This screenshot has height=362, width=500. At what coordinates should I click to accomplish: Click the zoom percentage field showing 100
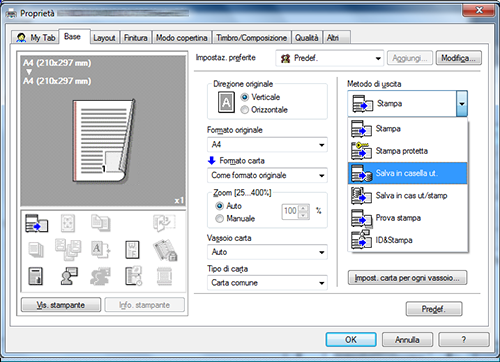click(290, 211)
